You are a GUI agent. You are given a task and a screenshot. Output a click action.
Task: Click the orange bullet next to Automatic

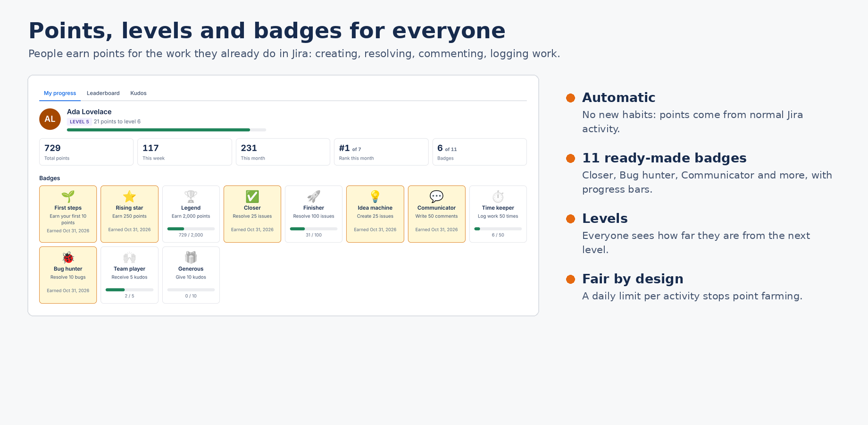point(570,98)
